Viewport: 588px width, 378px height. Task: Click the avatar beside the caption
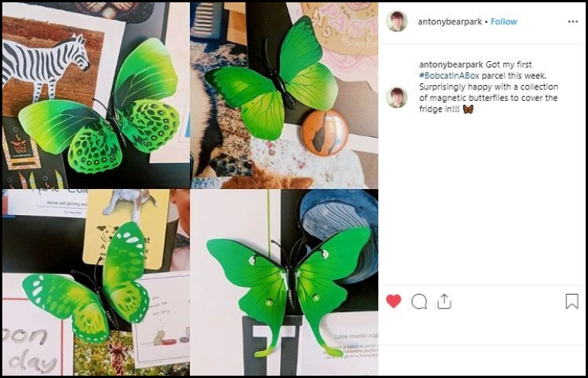[x=397, y=97]
